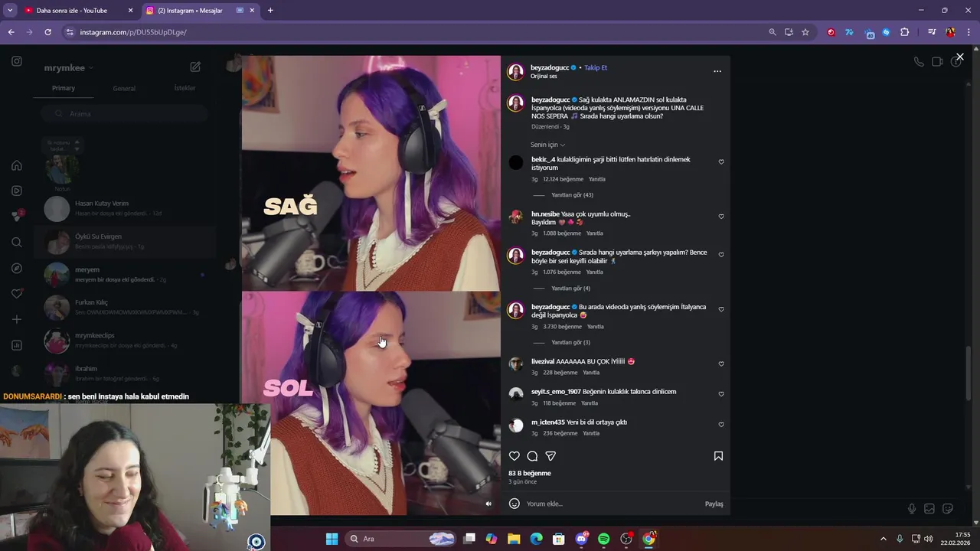Like the 'Bu arada videoda yanlış' comment
This screenshot has height=551, width=980.
click(721, 309)
